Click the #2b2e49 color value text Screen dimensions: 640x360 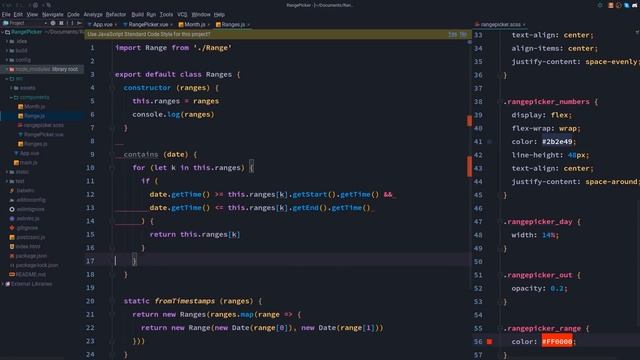pos(557,142)
